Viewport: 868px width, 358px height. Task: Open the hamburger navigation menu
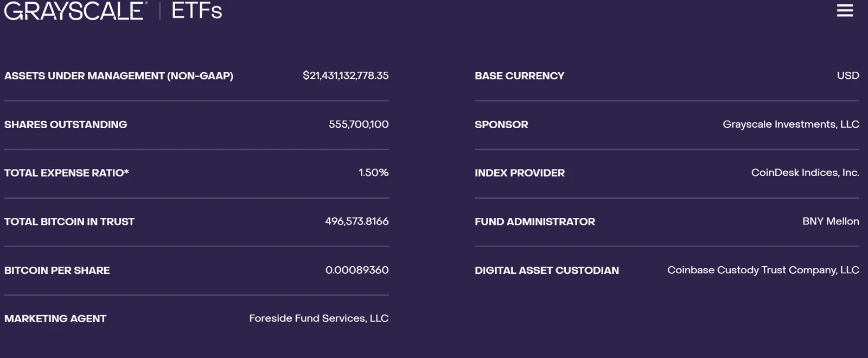(844, 11)
